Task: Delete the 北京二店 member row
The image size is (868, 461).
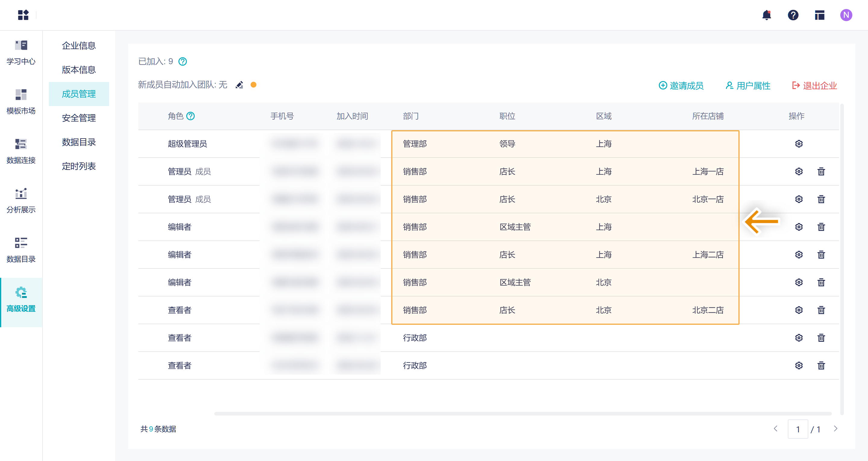Action: [821, 310]
